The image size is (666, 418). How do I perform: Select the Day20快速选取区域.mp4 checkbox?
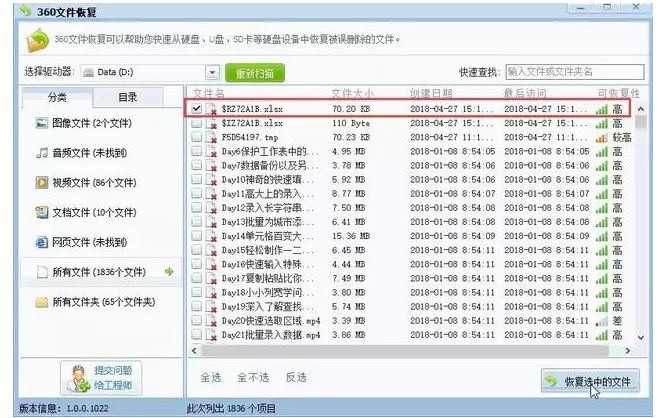[x=196, y=320]
